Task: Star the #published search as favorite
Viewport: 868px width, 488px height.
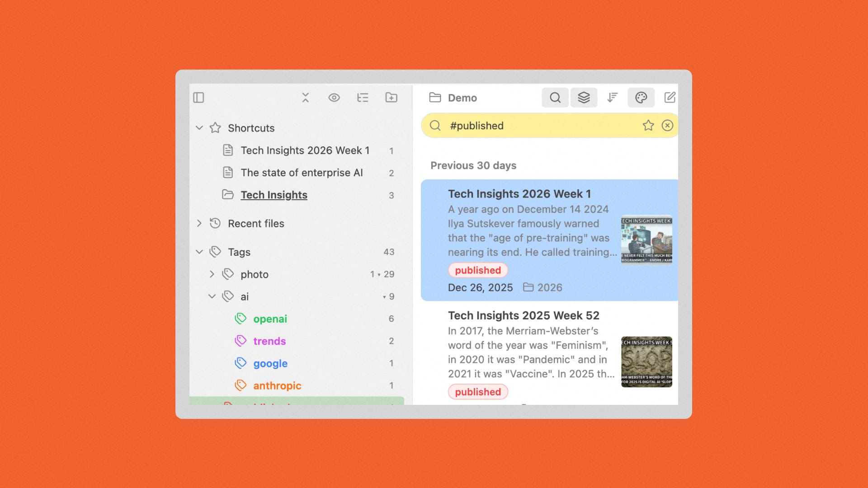Action: click(x=648, y=126)
